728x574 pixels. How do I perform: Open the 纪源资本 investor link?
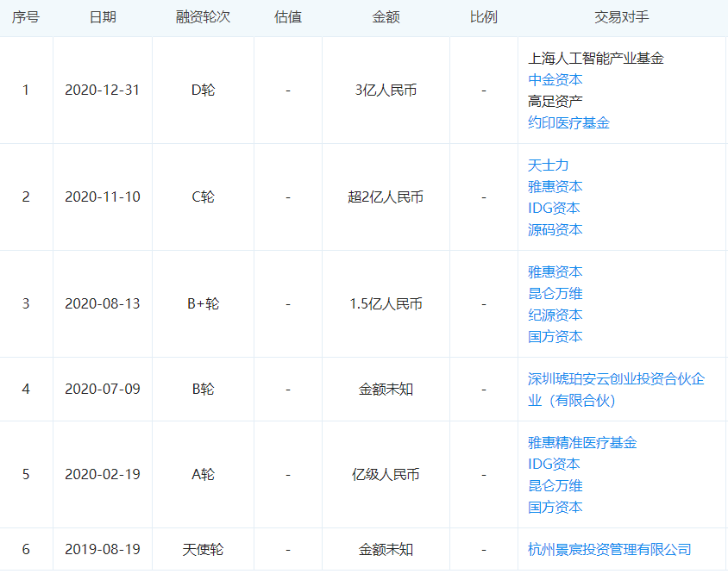point(555,315)
